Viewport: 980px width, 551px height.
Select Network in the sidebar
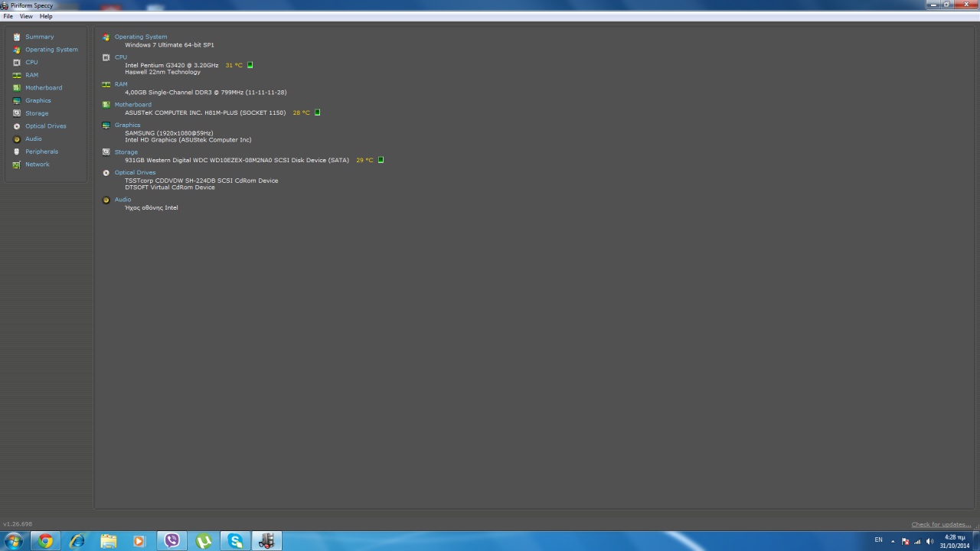coord(37,165)
